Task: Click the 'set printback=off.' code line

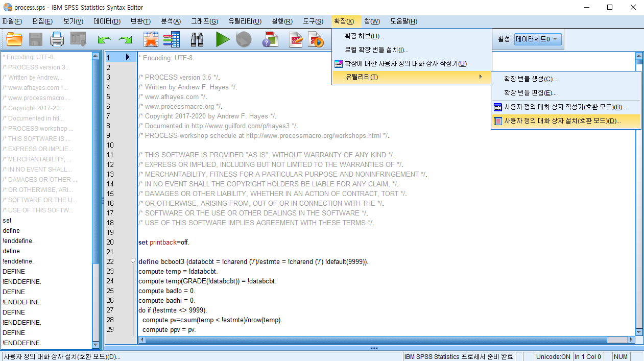Action: click(x=163, y=242)
